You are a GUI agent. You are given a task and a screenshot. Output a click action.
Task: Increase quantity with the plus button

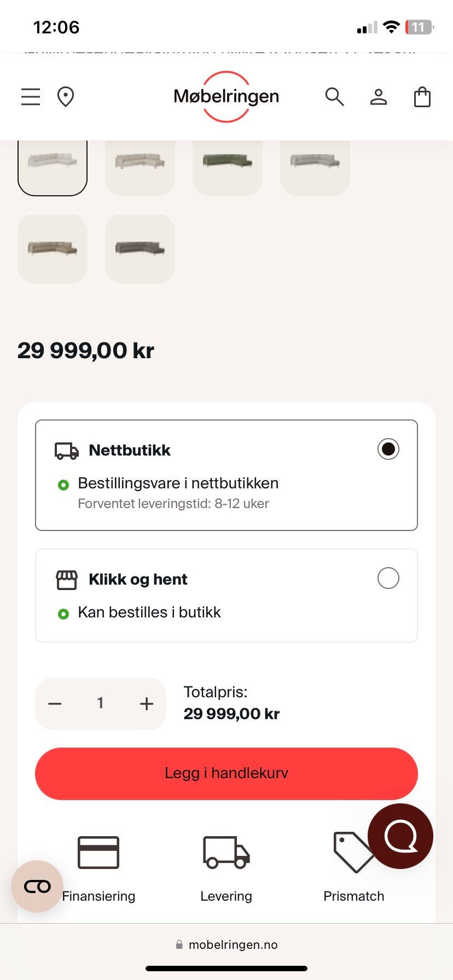(146, 703)
